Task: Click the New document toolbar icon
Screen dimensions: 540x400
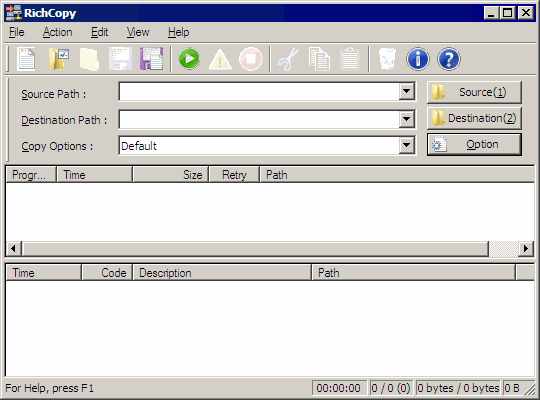Action: point(27,59)
